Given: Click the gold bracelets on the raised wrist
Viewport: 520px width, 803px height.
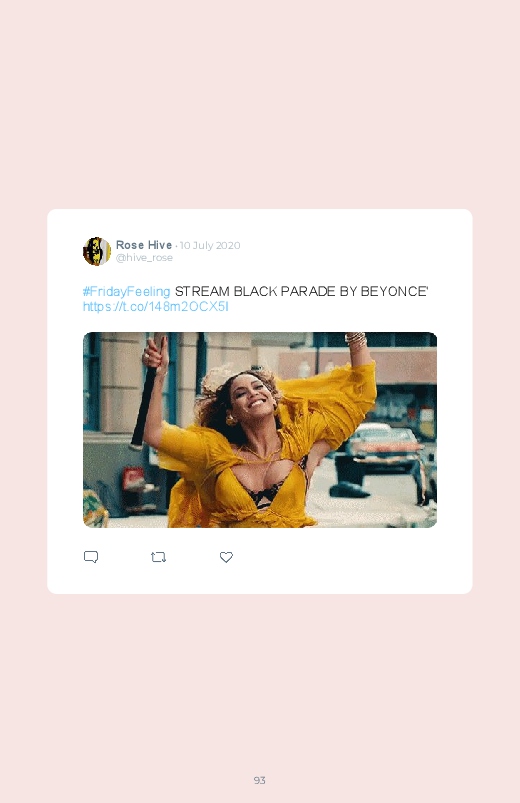Looking at the screenshot, I should (x=356, y=339).
